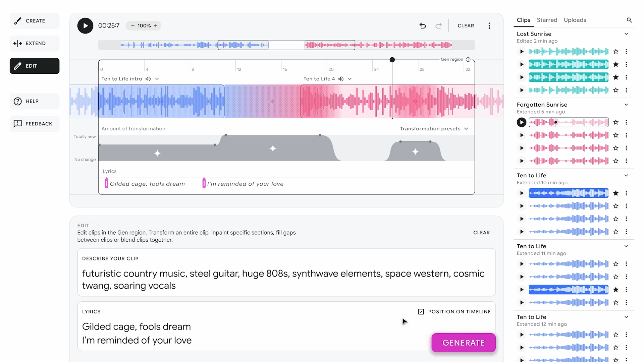
Task: Click the redo arrow icon
Action: (x=438, y=26)
